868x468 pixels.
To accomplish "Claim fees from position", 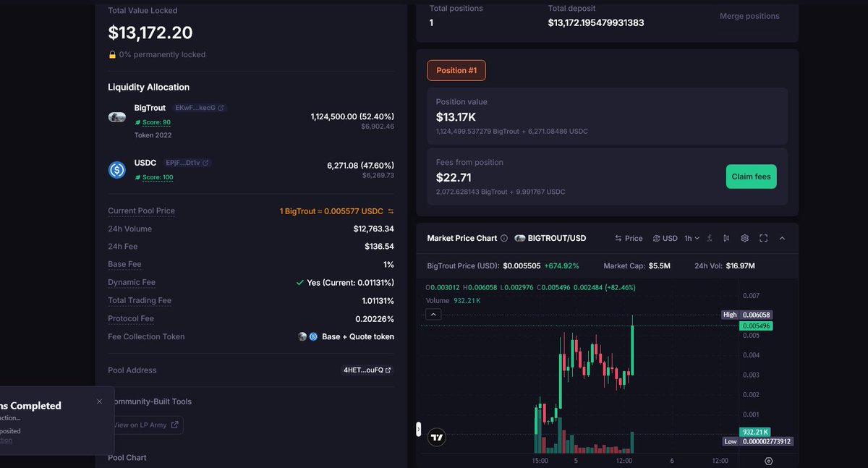I will point(751,176).
